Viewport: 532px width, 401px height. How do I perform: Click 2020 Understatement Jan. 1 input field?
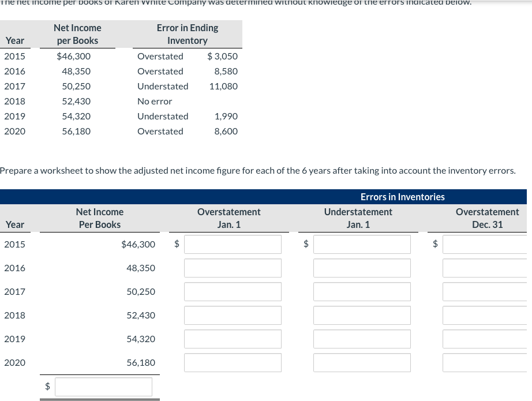pyautogui.click(x=362, y=363)
